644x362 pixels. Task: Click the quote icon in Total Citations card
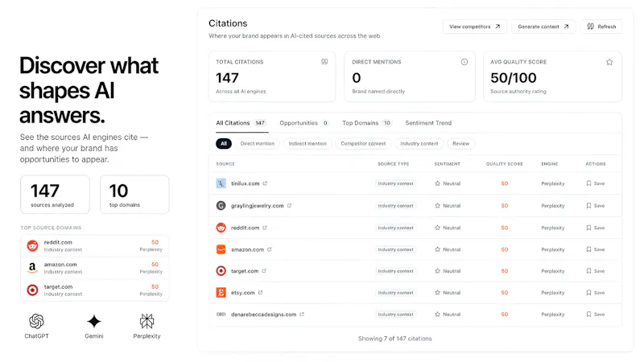coord(324,62)
